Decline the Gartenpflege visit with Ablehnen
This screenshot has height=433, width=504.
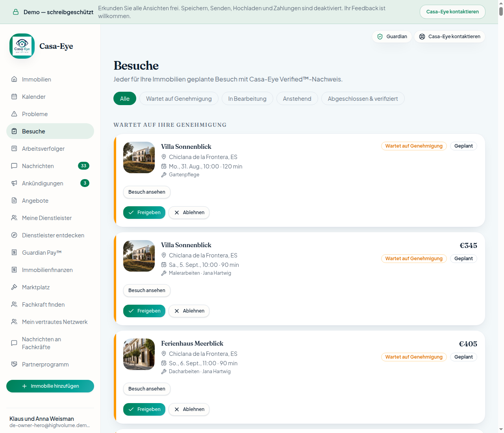(189, 213)
